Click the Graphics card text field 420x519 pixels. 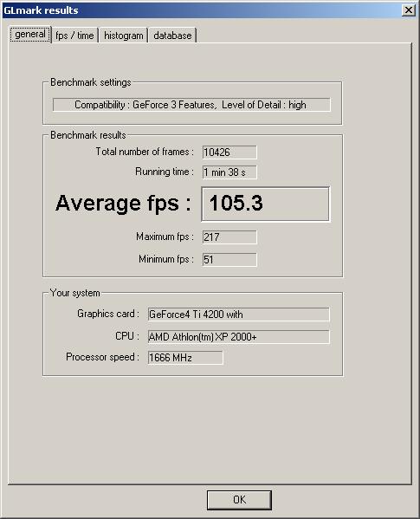coord(238,315)
